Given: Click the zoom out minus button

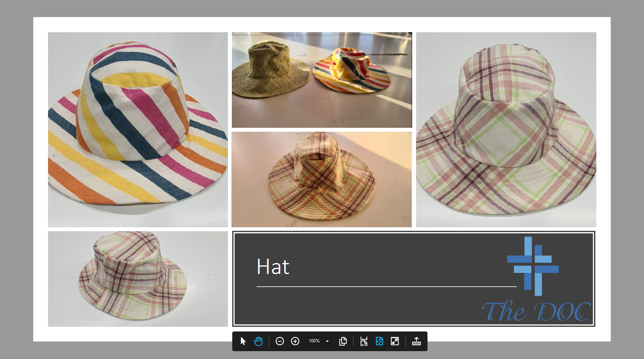Looking at the screenshot, I should (x=280, y=341).
